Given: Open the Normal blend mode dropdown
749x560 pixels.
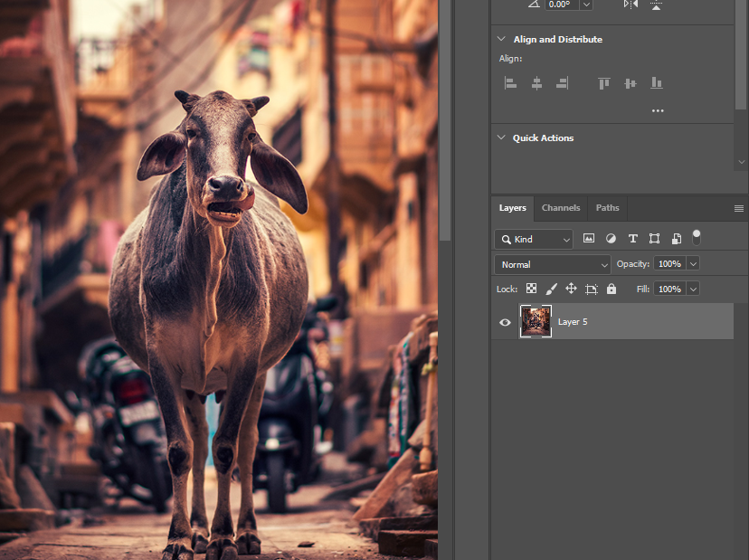Looking at the screenshot, I should click(553, 264).
